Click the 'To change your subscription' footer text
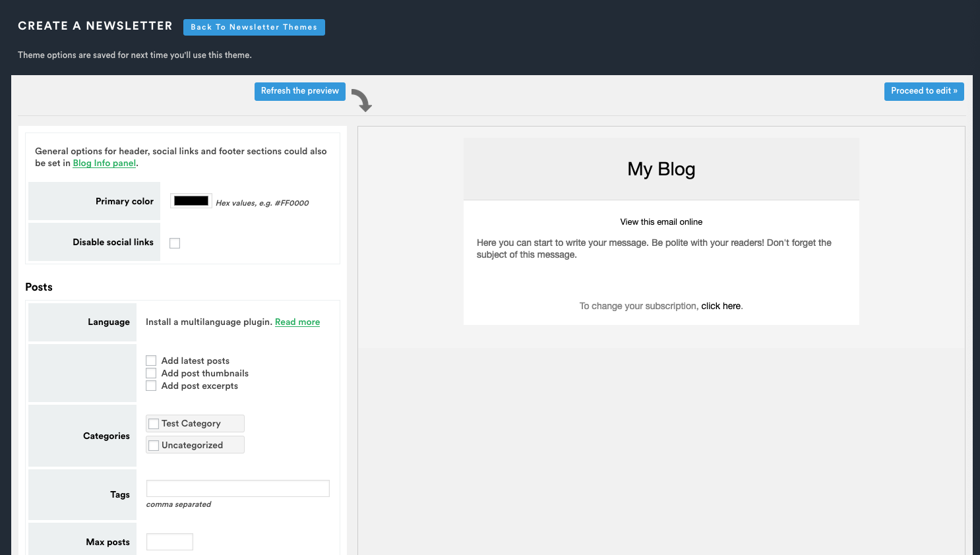The width and height of the screenshot is (980, 555). [x=638, y=307]
